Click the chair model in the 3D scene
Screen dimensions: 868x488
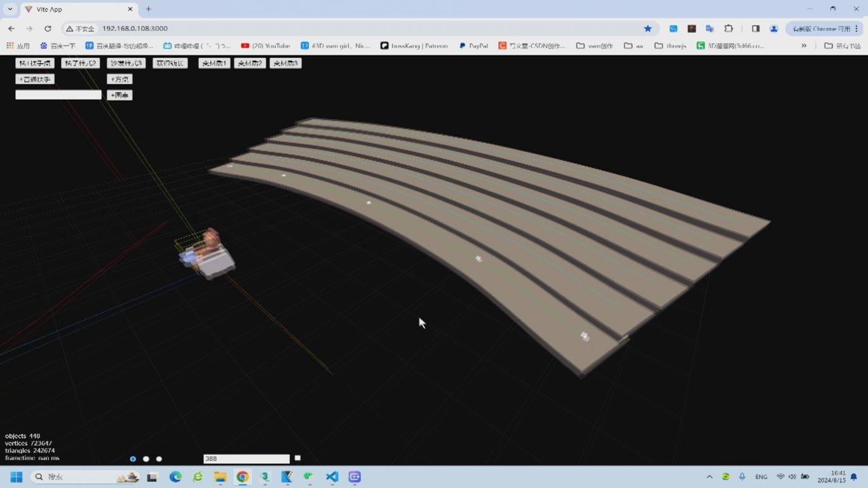click(x=207, y=254)
